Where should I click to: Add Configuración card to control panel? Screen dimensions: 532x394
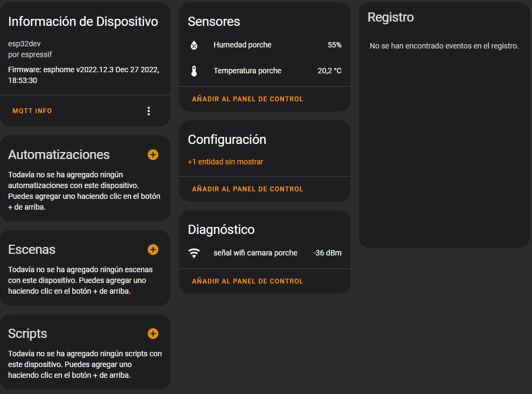pyautogui.click(x=247, y=189)
